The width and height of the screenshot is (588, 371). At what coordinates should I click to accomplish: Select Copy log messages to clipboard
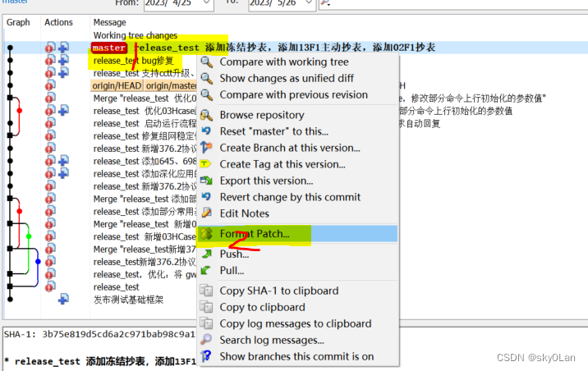coord(296,323)
